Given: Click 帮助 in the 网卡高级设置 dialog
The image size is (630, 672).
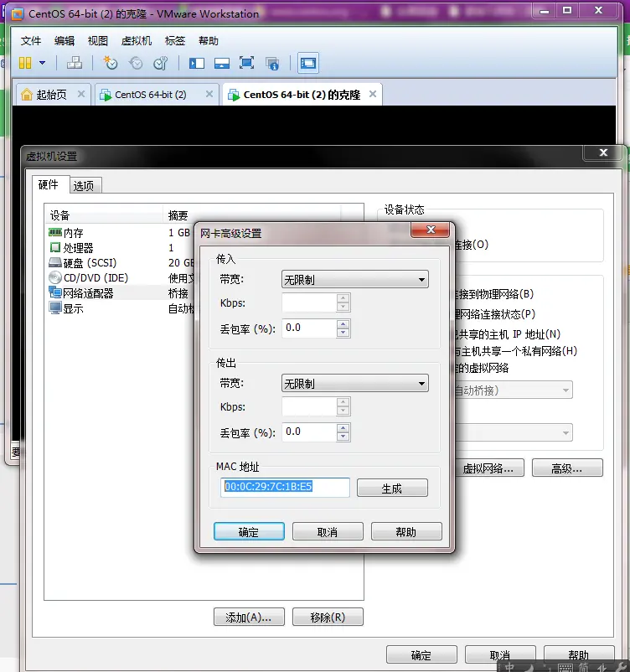Looking at the screenshot, I should click(406, 531).
